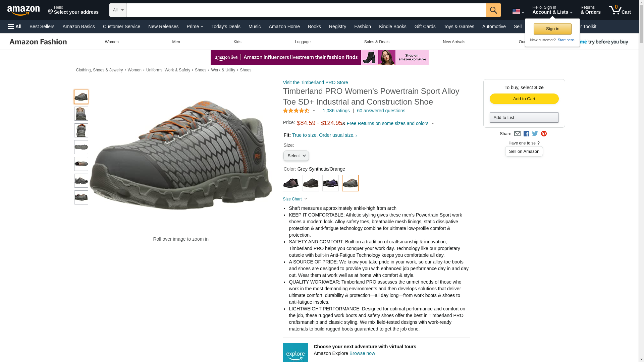
Task: Share via the email envelope icon
Action: click(517, 134)
